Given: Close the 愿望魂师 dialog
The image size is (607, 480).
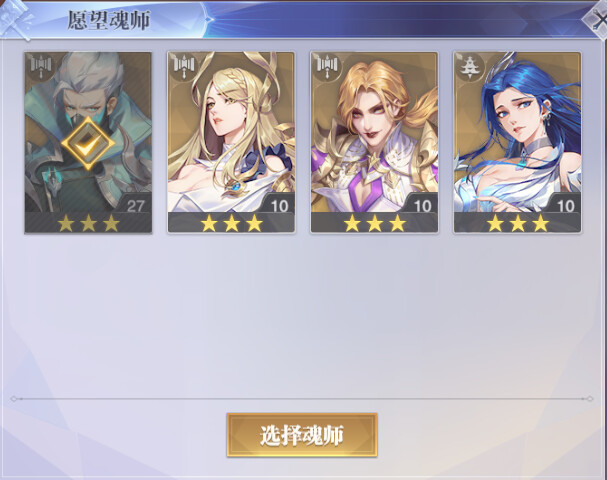Looking at the screenshot, I should [596, 19].
